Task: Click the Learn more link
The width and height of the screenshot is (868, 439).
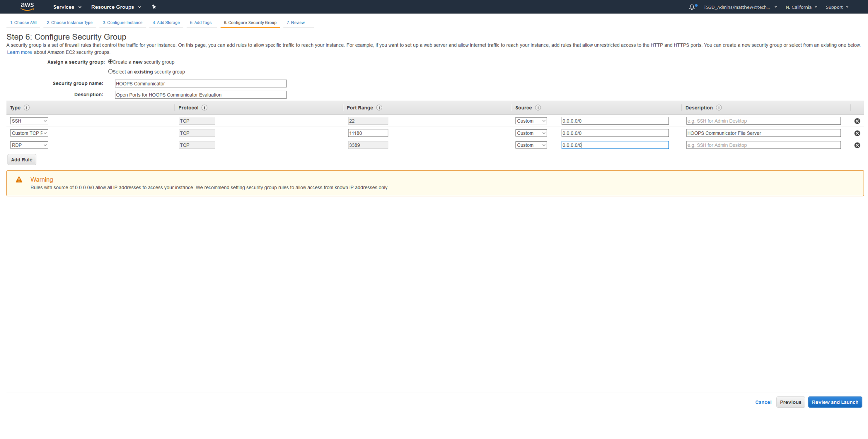Action: click(x=19, y=52)
